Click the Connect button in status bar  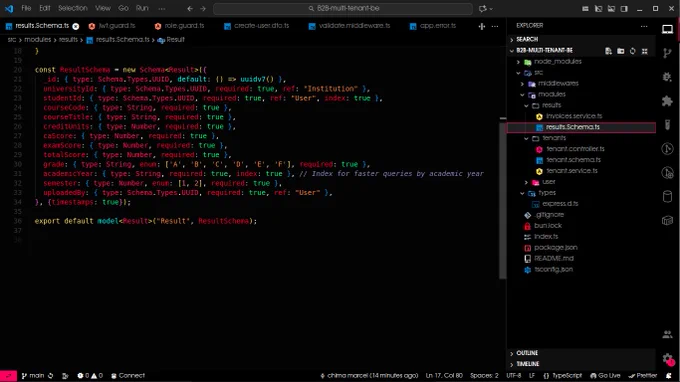click(128, 375)
